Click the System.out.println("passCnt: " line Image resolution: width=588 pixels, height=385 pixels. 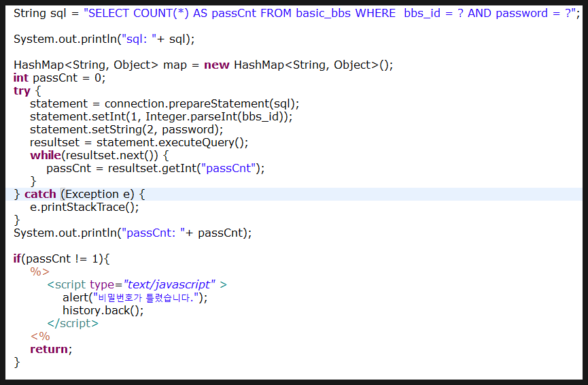pos(133,233)
